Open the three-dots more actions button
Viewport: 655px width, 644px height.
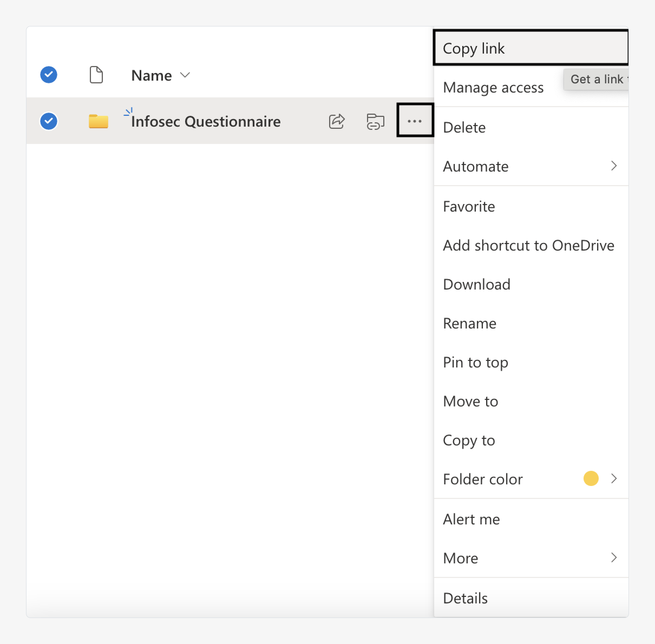tap(414, 121)
